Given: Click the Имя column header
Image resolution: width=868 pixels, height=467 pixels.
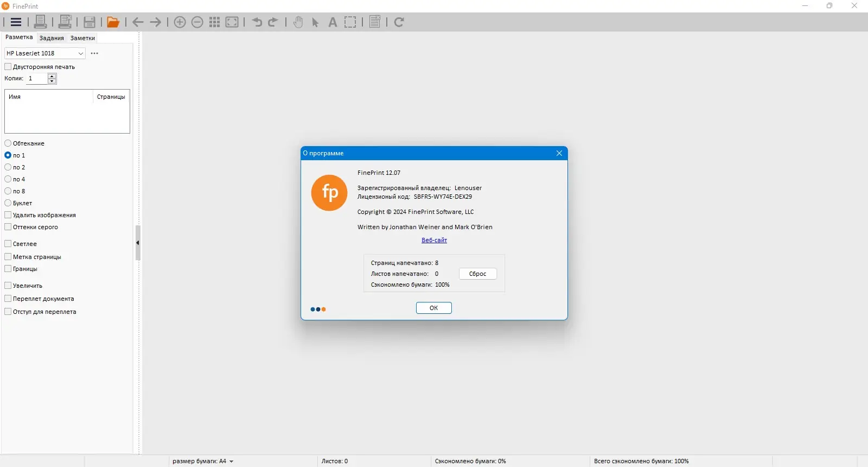Looking at the screenshot, I should (x=49, y=97).
